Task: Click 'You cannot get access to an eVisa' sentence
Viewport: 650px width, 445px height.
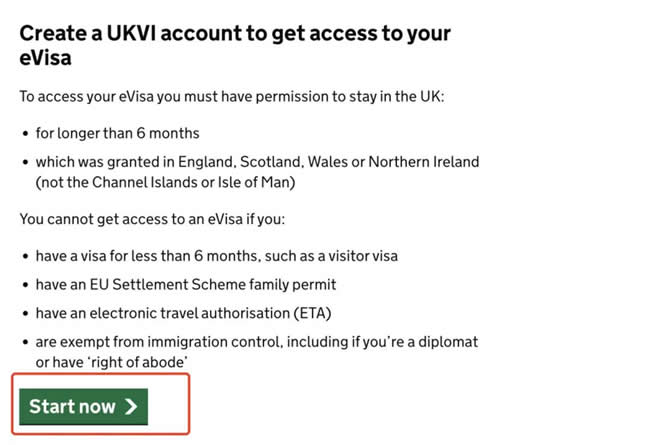Action: 152,219
